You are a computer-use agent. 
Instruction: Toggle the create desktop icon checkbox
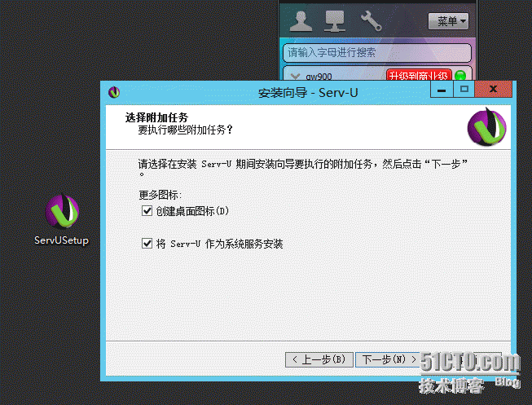(x=147, y=211)
